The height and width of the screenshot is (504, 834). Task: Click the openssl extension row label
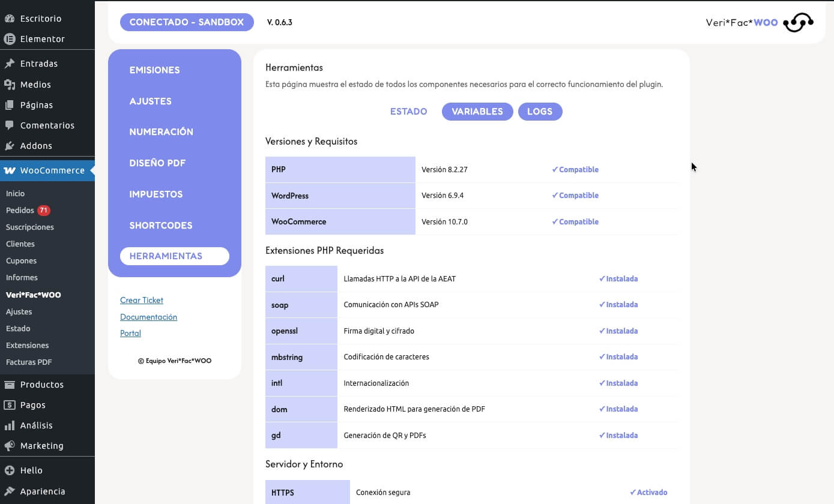[x=301, y=331]
